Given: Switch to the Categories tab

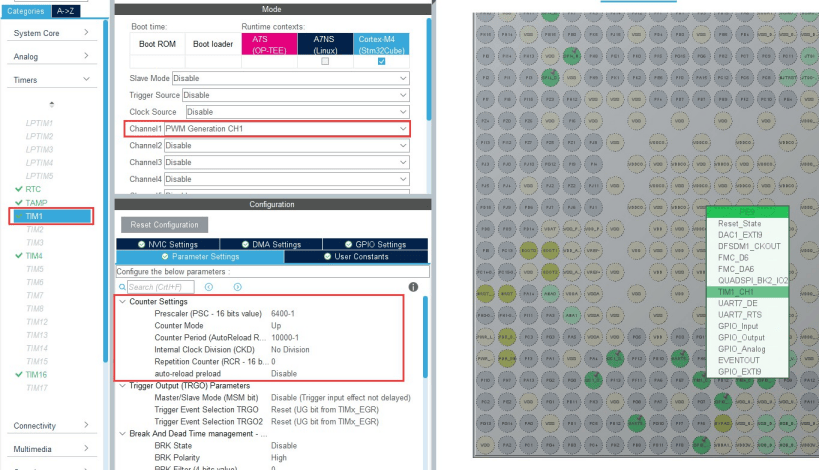Looking at the screenshot, I should click(26, 11).
